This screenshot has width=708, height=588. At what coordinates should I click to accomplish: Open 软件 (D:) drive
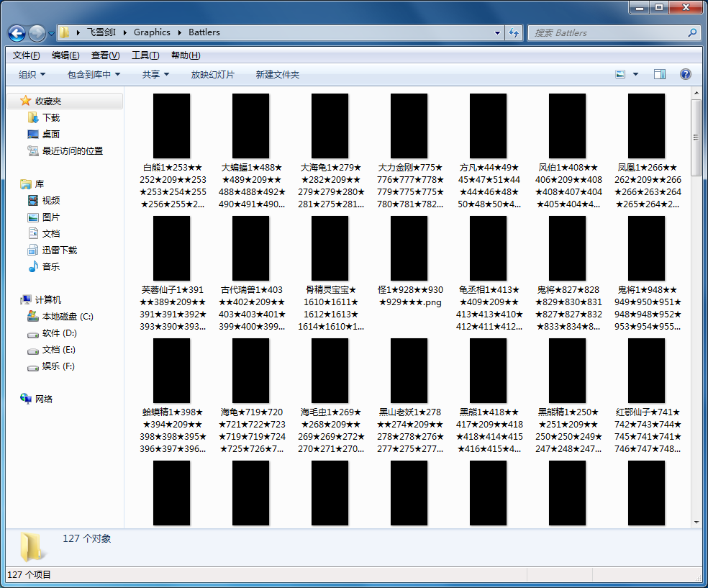59,333
